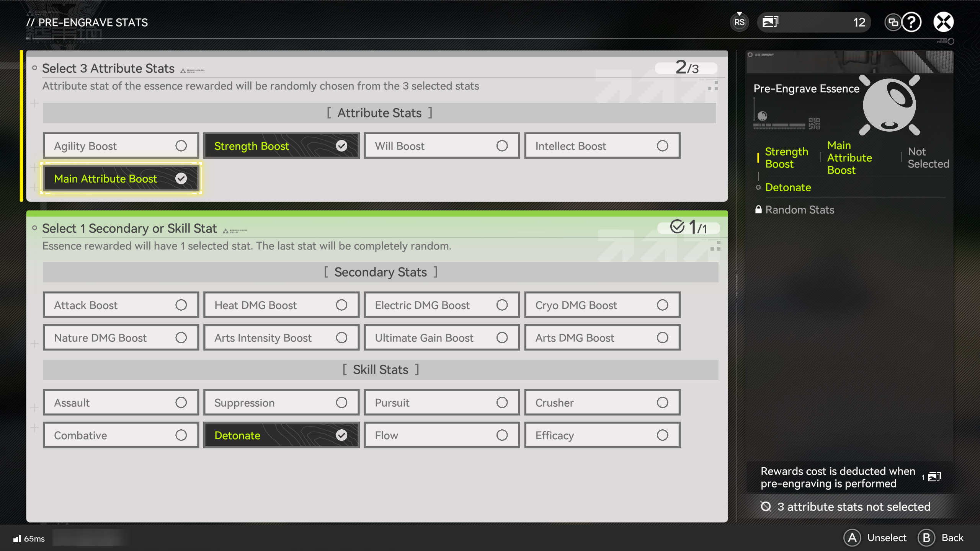Click the Attribute Stats section header

coord(379,113)
